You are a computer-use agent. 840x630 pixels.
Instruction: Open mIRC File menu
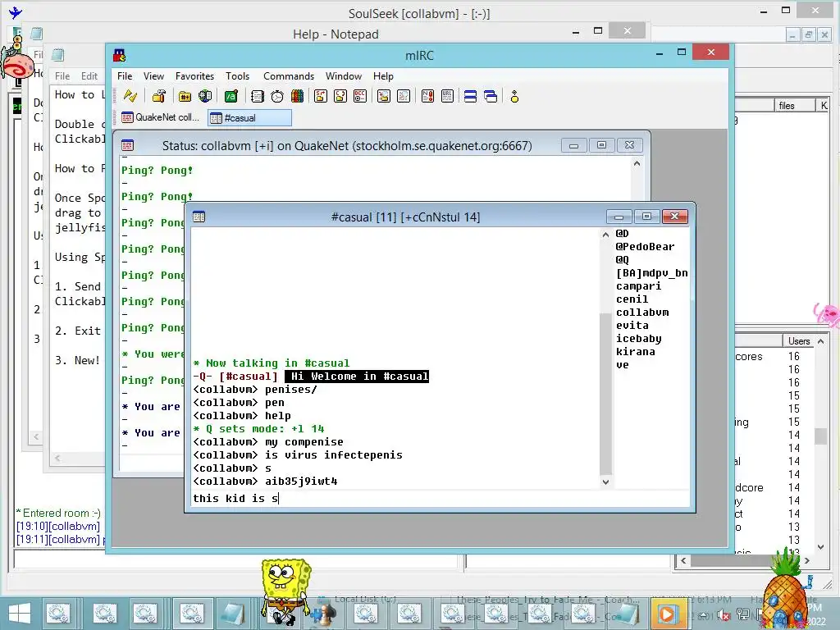point(125,76)
